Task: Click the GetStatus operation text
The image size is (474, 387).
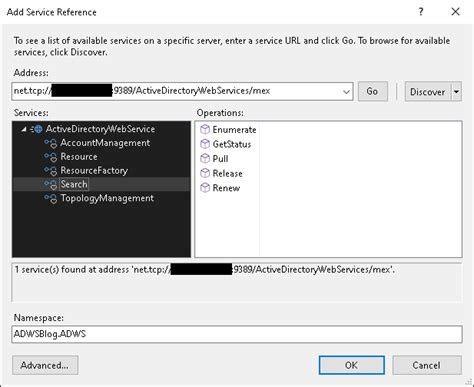Action: click(232, 144)
